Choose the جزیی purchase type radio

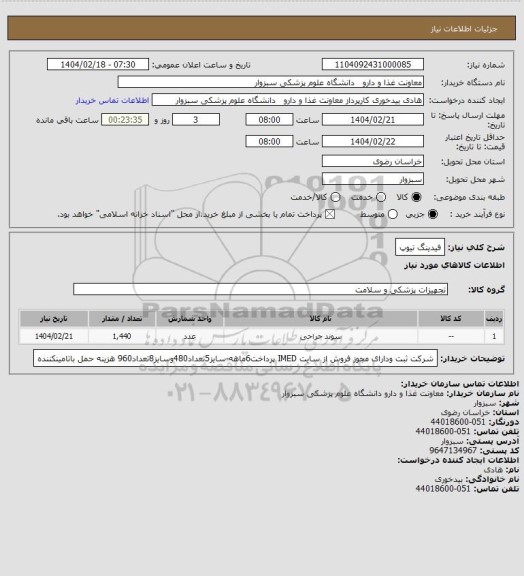pyautogui.click(x=434, y=214)
